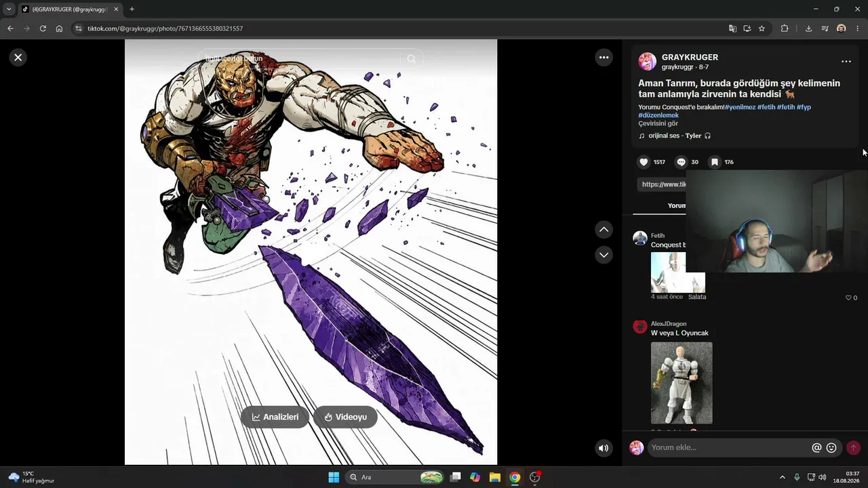Switch to Chrome in the taskbar

click(x=515, y=477)
